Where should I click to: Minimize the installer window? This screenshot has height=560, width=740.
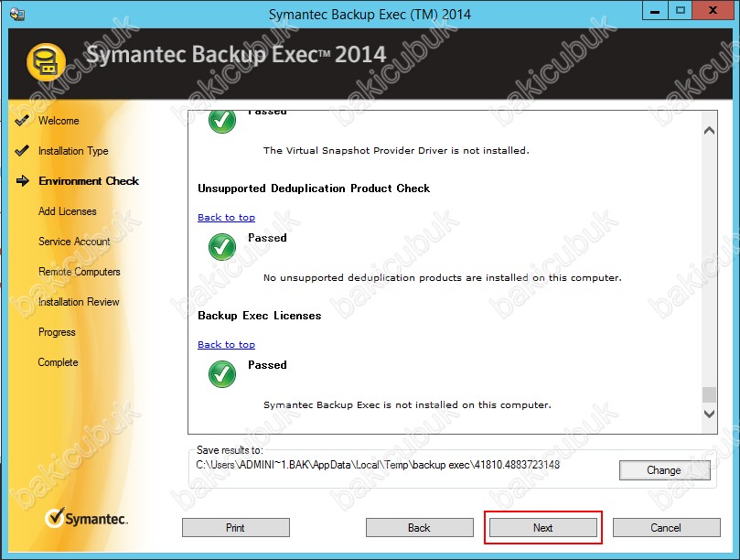pos(655,10)
